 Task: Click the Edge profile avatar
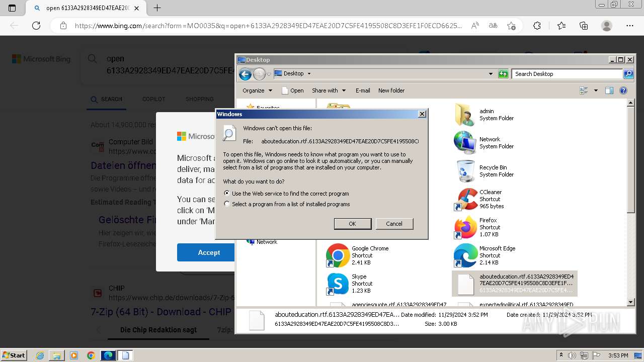click(x=607, y=26)
